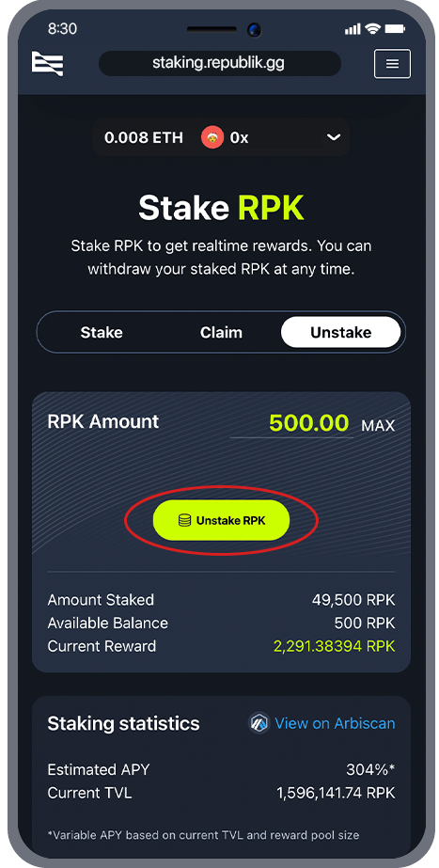Click MAX to fill the amount

tap(378, 426)
